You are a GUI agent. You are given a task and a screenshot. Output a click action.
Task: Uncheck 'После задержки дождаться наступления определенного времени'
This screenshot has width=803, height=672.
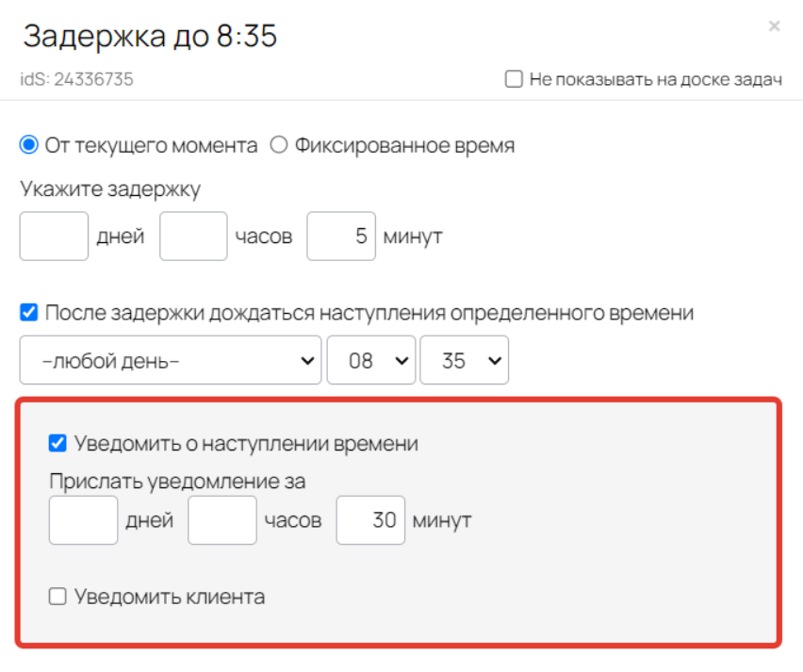point(28,312)
